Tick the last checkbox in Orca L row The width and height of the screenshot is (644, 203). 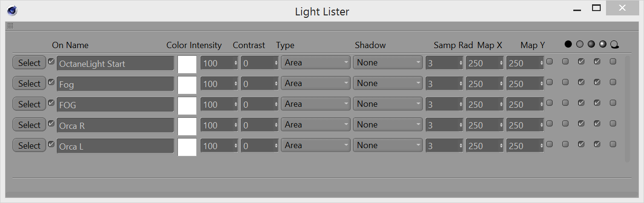coord(613,144)
